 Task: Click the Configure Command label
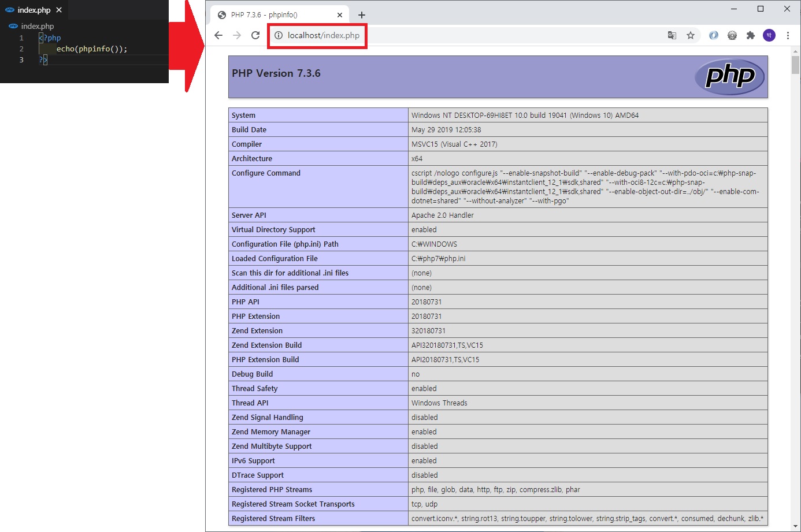click(266, 173)
